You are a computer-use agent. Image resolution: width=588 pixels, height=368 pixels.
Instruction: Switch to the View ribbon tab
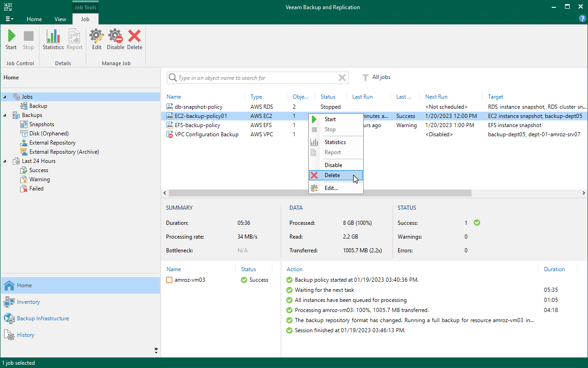tap(60, 19)
